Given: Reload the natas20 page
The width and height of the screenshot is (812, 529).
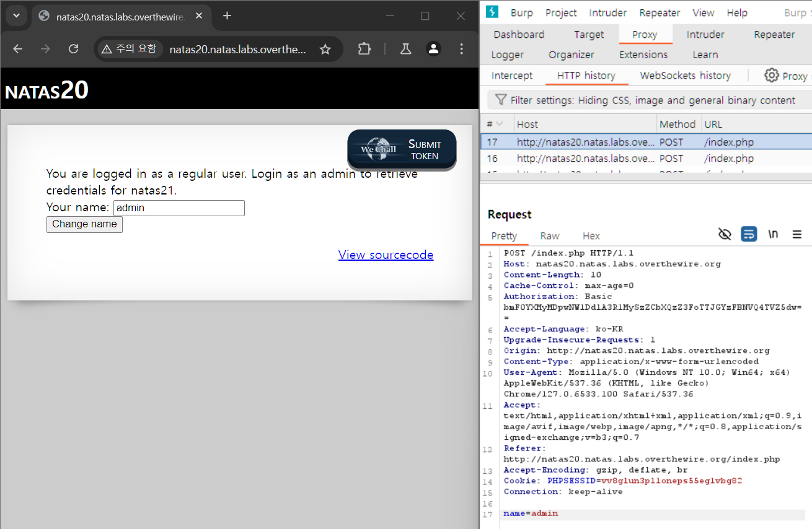Looking at the screenshot, I should (73, 49).
